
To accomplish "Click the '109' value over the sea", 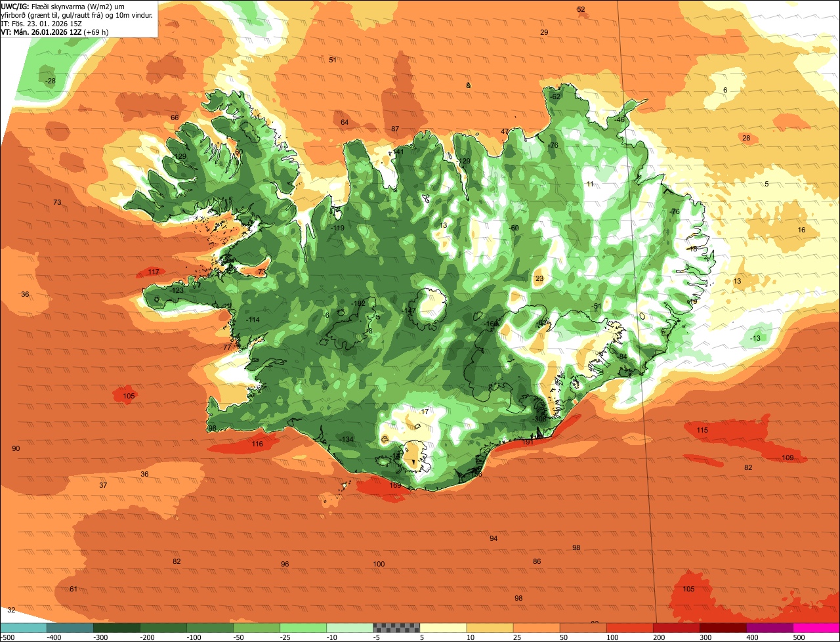I will pos(788,458).
